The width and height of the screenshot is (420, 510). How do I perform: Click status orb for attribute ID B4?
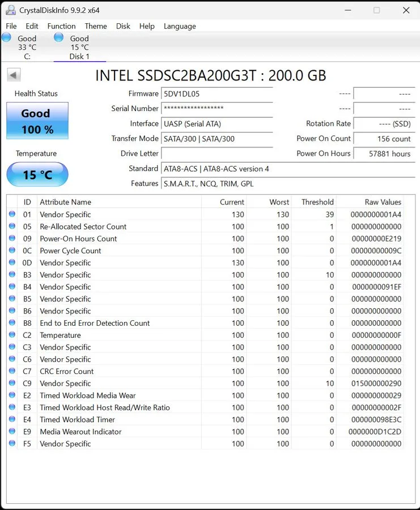tap(12, 286)
